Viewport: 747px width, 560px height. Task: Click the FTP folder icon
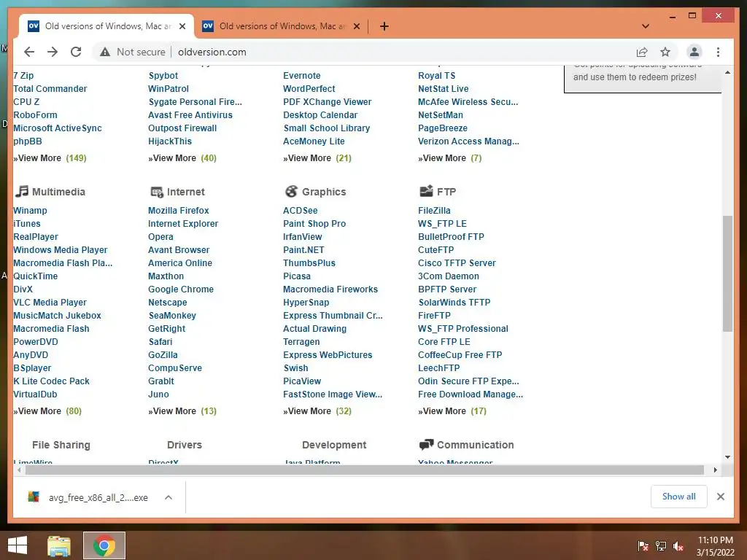click(426, 191)
